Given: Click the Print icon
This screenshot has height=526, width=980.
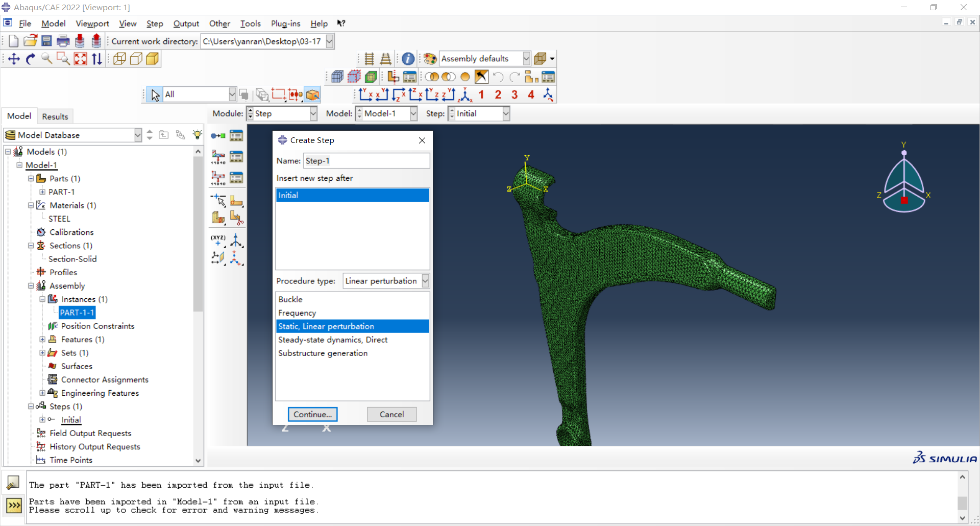Looking at the screenshot, I should pos(63,41).
